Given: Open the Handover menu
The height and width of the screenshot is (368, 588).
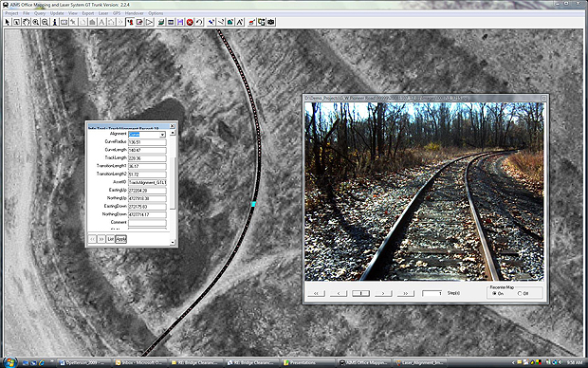Looking at the screenshot, I should pos(135,13).
